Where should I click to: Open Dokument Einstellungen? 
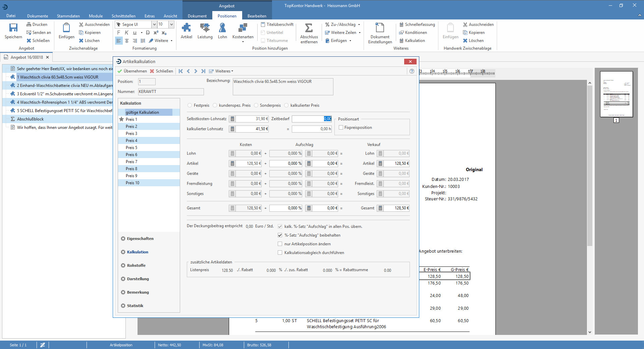pyautogui.click(x=379, y=33)
